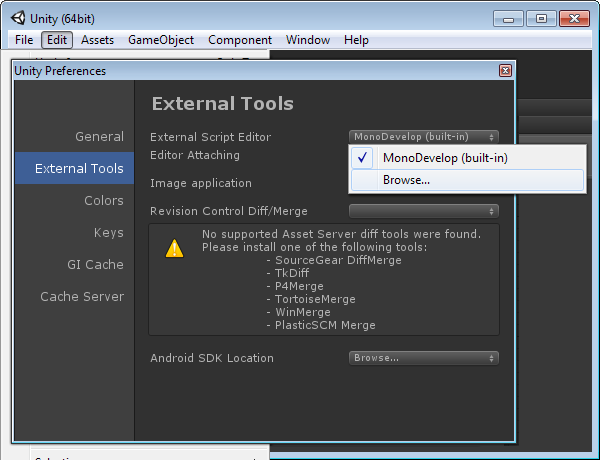Expand the External Script Editor dropdown
Image resolution: width=600 pixels, height=460 pixels.
[424, 137]
